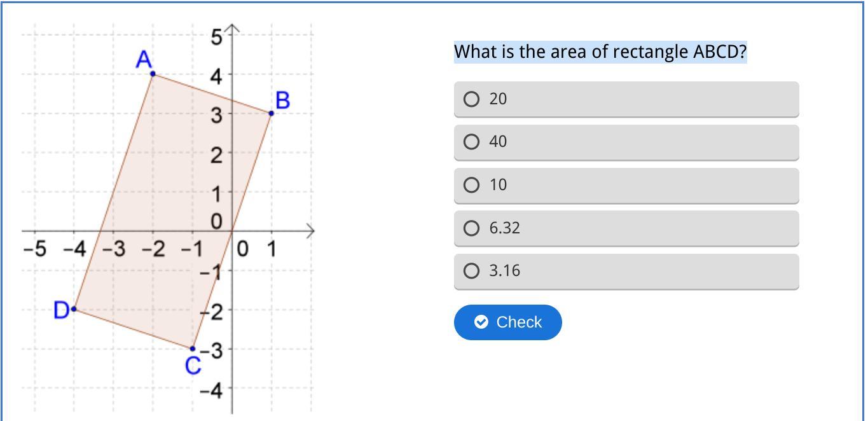
Task: Click the x-axis arrowhead
Action: click(311, 231)
